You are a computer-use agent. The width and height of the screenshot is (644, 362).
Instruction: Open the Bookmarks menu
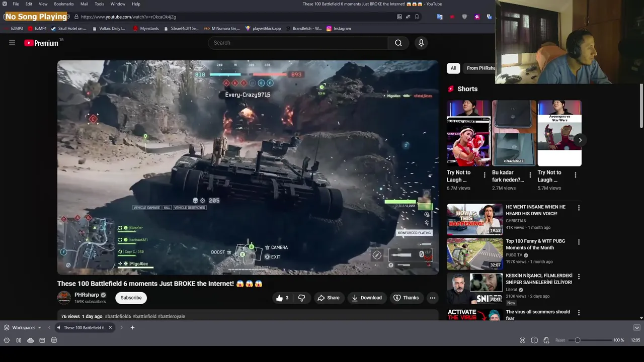point(64,4)
